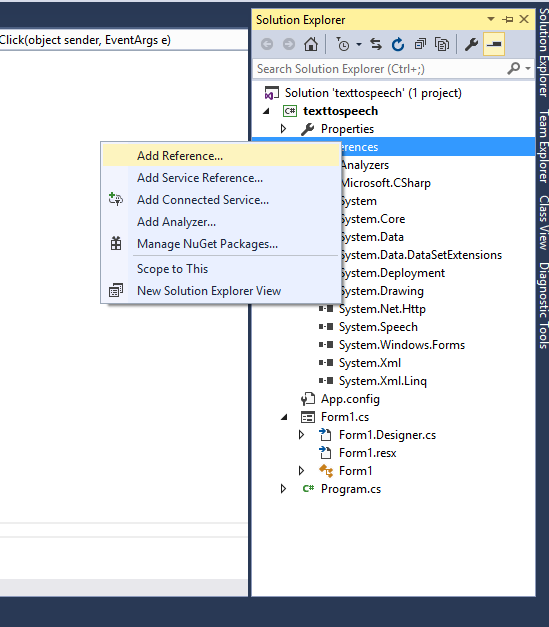Select the Form1.cs file
Viewport: 549px width, 627px height.
tap(345, 417)
